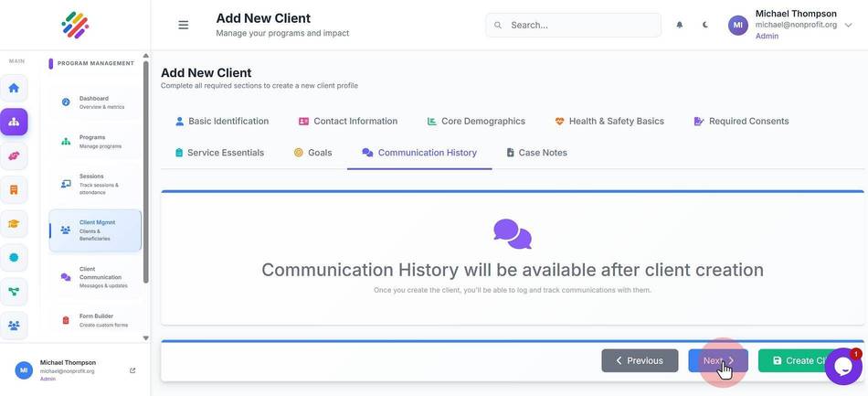The height and width of the screenshot is (396, 868).
Task: Expand Michael Thompson account dropdown chevron
Action: (x=848, y=25)
